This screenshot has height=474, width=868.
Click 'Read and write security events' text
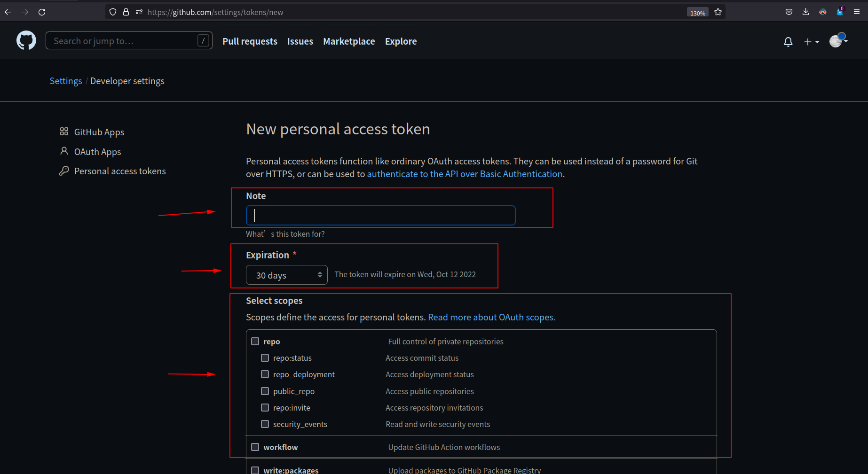tap(438, 424)
